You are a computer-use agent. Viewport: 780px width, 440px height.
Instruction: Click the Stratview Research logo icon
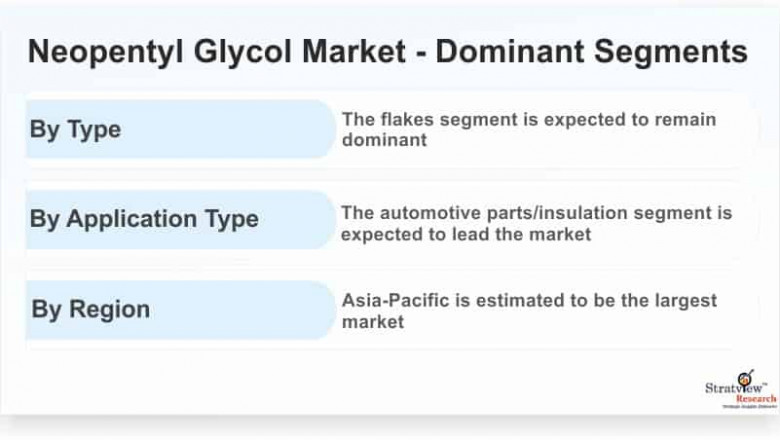743,376
